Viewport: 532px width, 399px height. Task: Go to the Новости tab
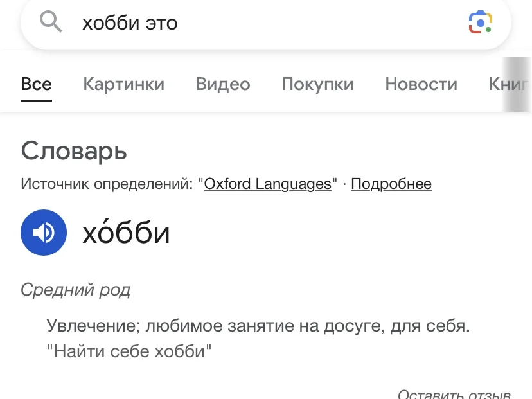click(421, 84)
